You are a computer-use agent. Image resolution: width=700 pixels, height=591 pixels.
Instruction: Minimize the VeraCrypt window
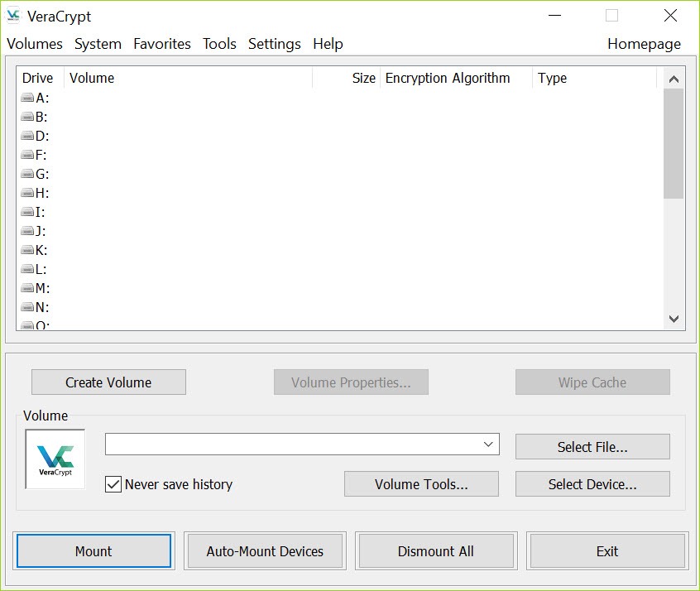(x=554, y=16)
